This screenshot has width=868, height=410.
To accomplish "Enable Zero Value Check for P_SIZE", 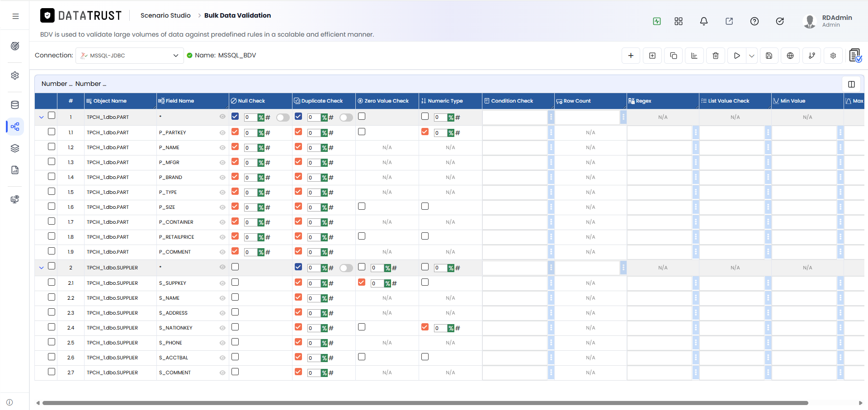I will [362, 206].
